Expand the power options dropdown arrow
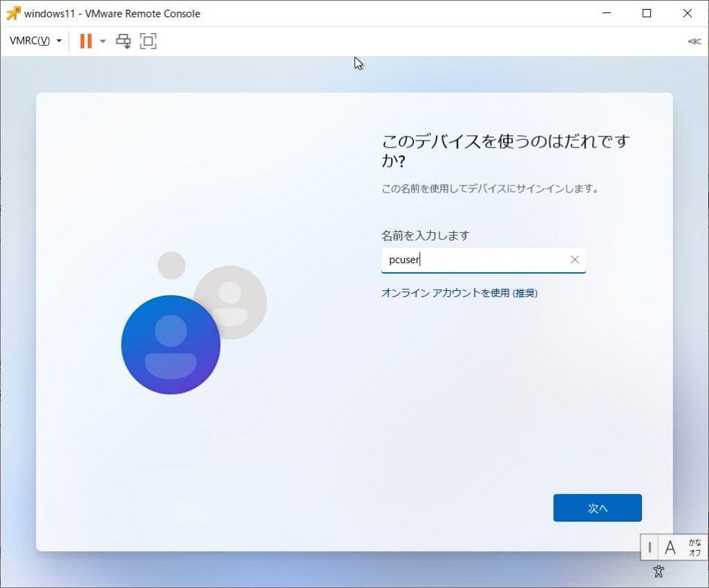Screen dimensions: 709x588 tap(102, 41)
